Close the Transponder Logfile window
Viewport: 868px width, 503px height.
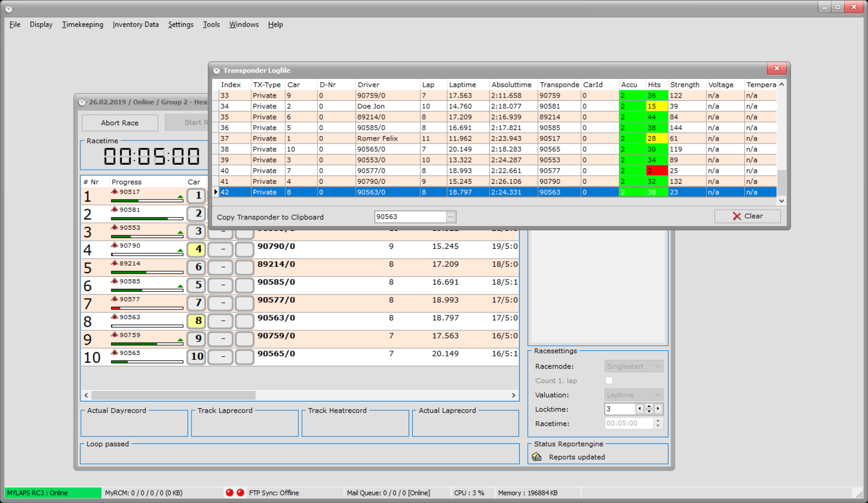pyautogui.click(x=776, y=68)
